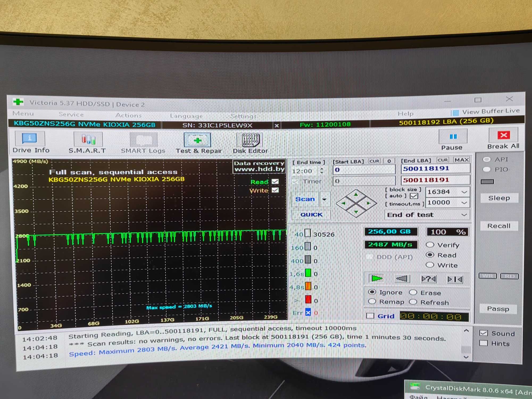Select the Ignore radio button
This screenshot has height=399, width=532.
point(372,292)
